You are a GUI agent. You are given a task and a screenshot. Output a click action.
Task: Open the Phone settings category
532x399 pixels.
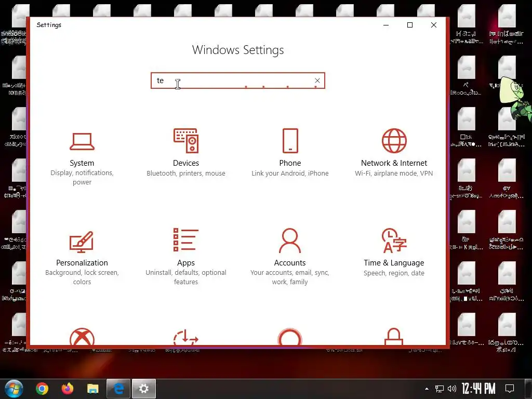pyautogui.click(x=290, y=153)
